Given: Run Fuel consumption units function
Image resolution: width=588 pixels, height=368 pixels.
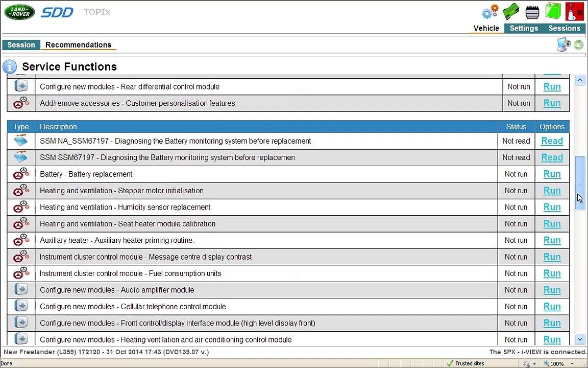Looking at the screenshot, I should click(x=552, y=273).
